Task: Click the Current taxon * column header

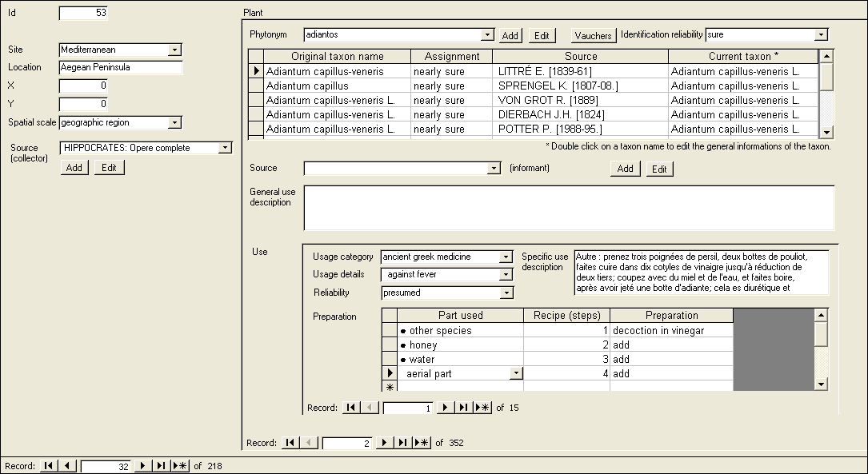Action: [x=743, y=57]
